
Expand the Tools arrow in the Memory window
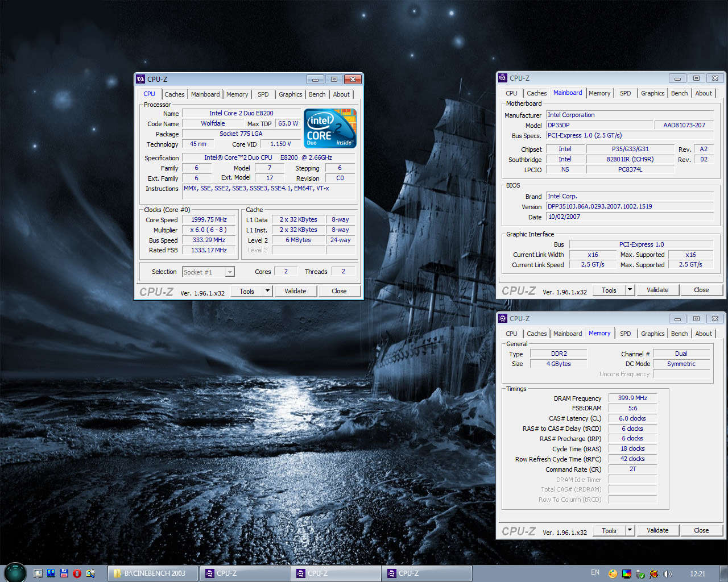pyautogui.click(x=630, y=530)
